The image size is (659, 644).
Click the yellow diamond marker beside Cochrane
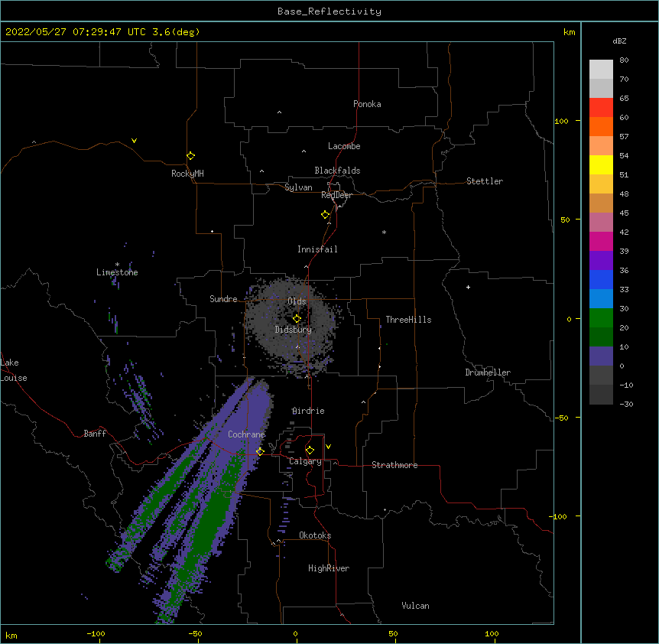[260, 452]
